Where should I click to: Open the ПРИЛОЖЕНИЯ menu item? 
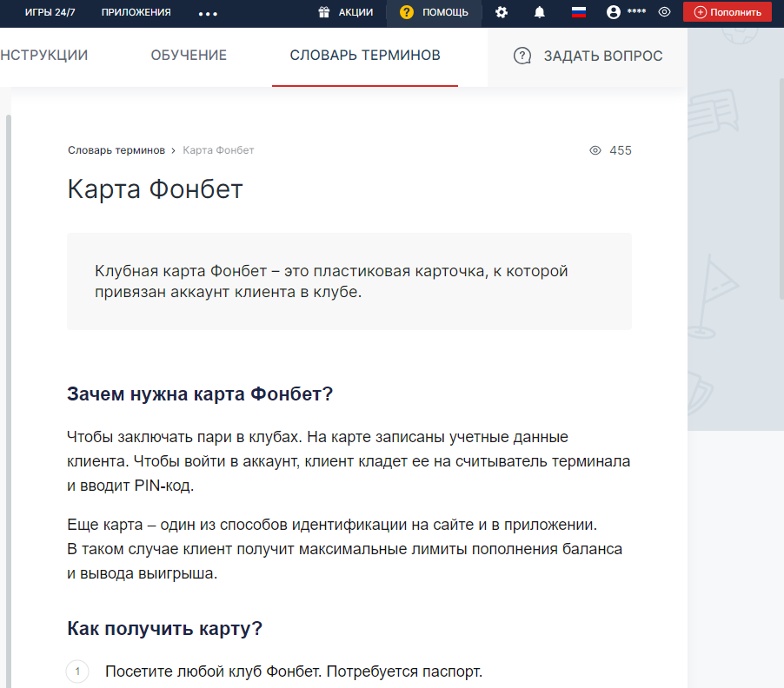tap(136, 12)
